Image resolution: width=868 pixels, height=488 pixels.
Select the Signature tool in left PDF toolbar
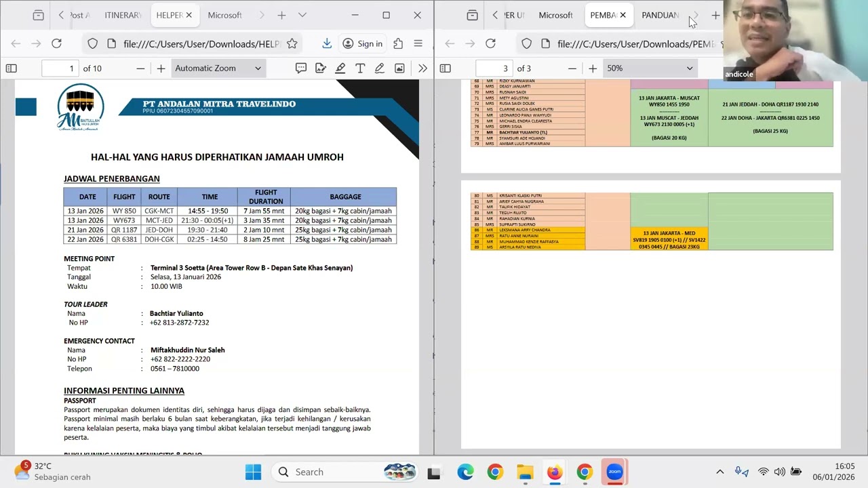coord(321,68)
